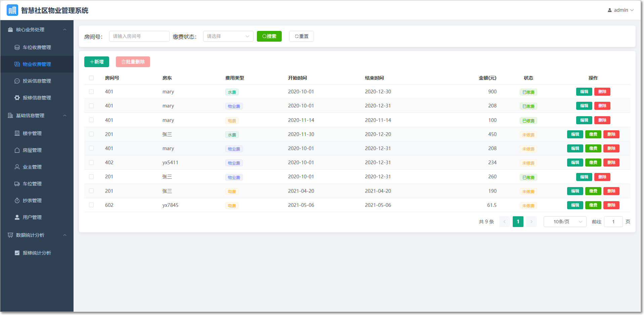Screen dimensions: 644x315
Task: Open 报修信息管理 menu item
Action: tap(37, 98)
